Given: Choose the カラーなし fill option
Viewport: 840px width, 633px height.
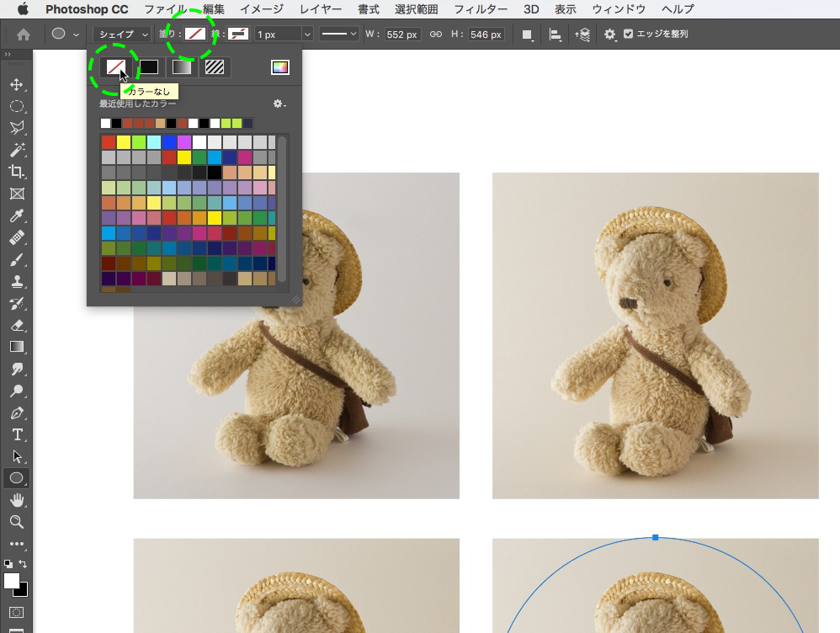Looking at the screenshot, I should pos(115,67).
